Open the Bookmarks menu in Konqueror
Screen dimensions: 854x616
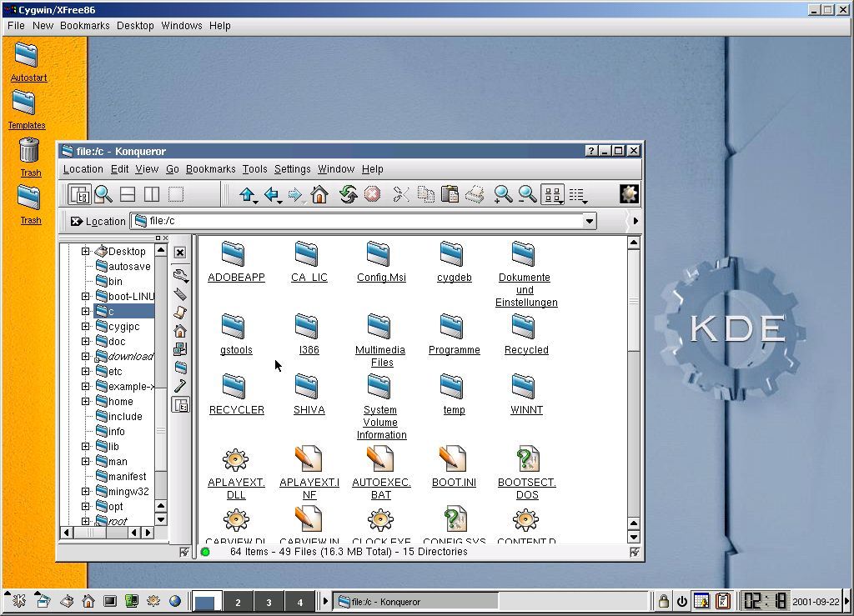[210, 169]
